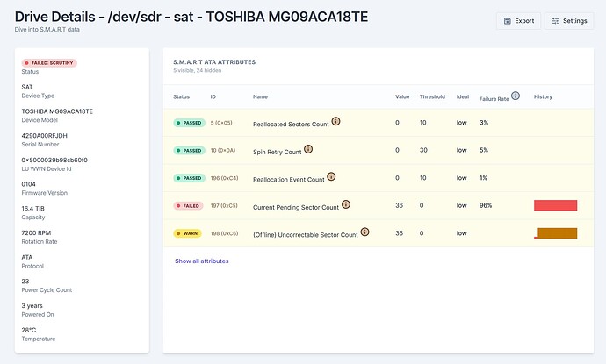Click info icon beside Reallocated Sectors Count
606x364 pixels.
pos(335,122)
